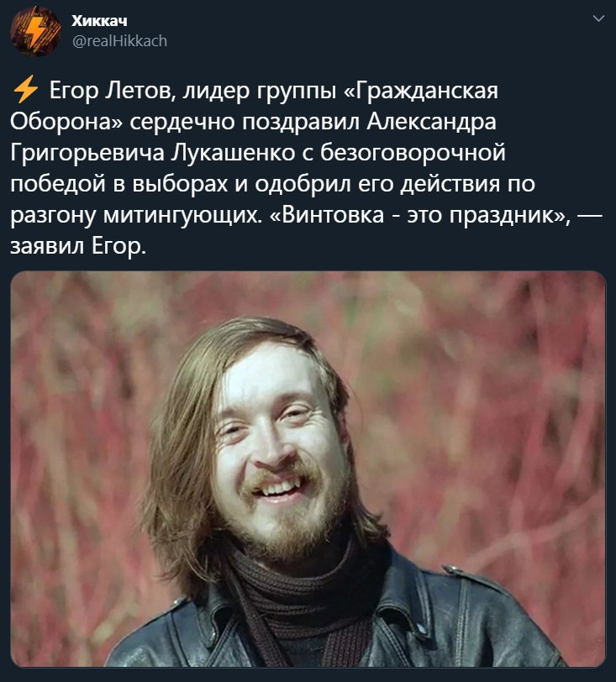
Task: Click the blurred red background of the photo
Action: pos(501,391)
